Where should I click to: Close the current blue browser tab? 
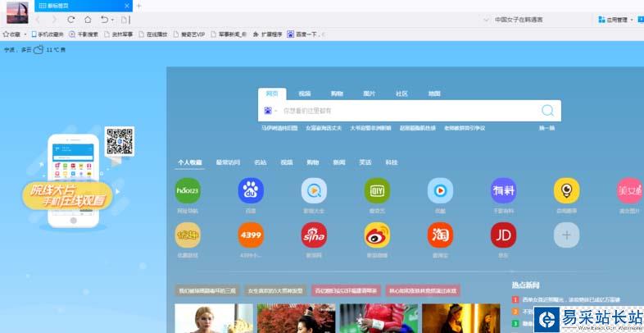tap(127, 6)
